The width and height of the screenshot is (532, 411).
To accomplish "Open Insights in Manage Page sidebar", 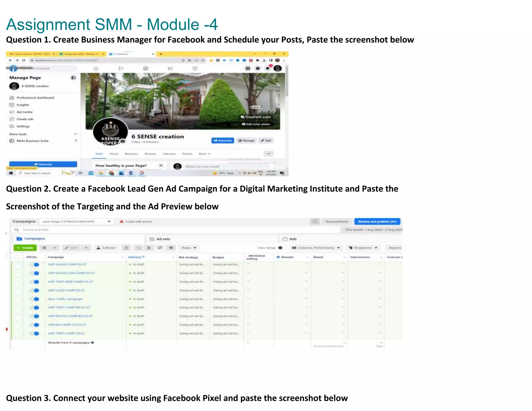I will coord(23,105).
